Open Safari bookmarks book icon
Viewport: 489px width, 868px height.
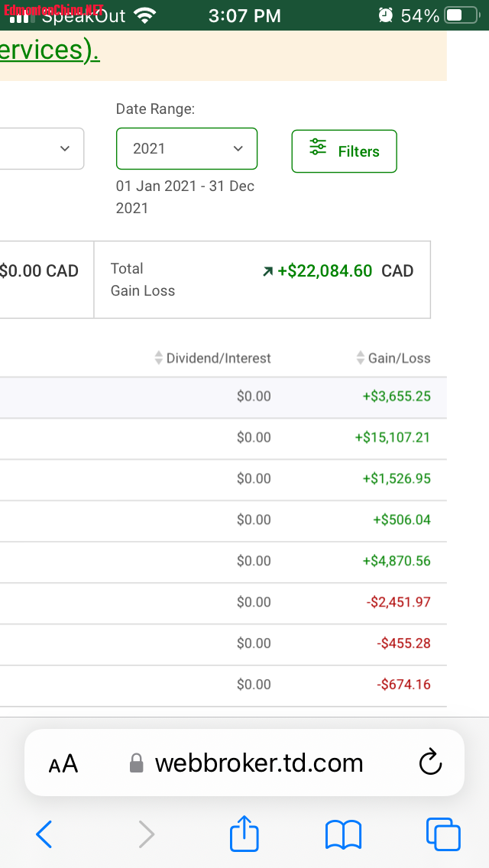343,834
